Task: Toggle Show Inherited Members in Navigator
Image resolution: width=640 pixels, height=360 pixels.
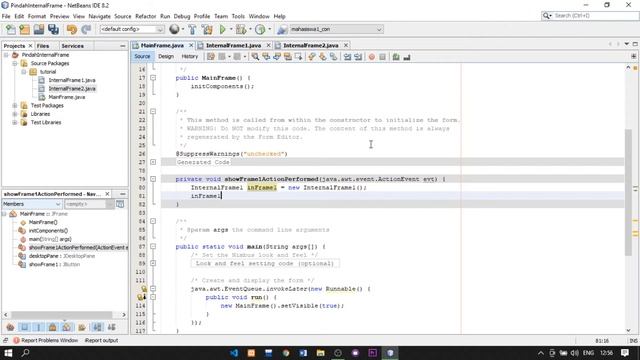Action: [10, 327]
